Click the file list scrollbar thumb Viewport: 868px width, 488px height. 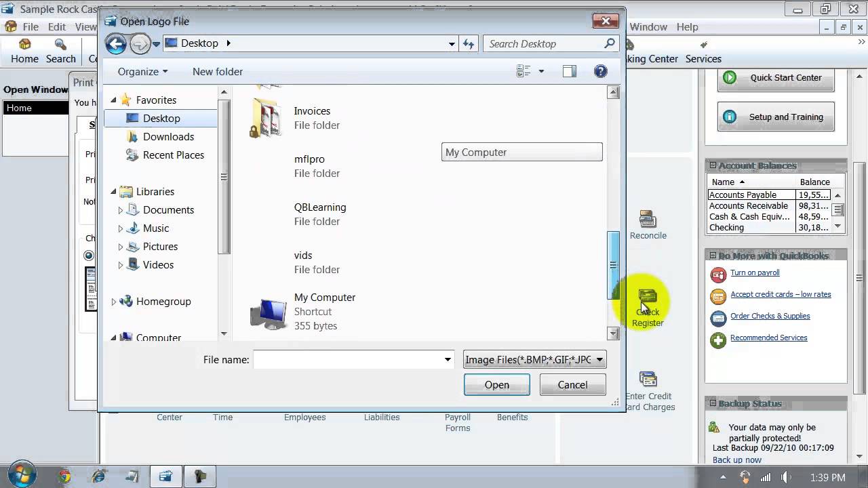[613, 265]
